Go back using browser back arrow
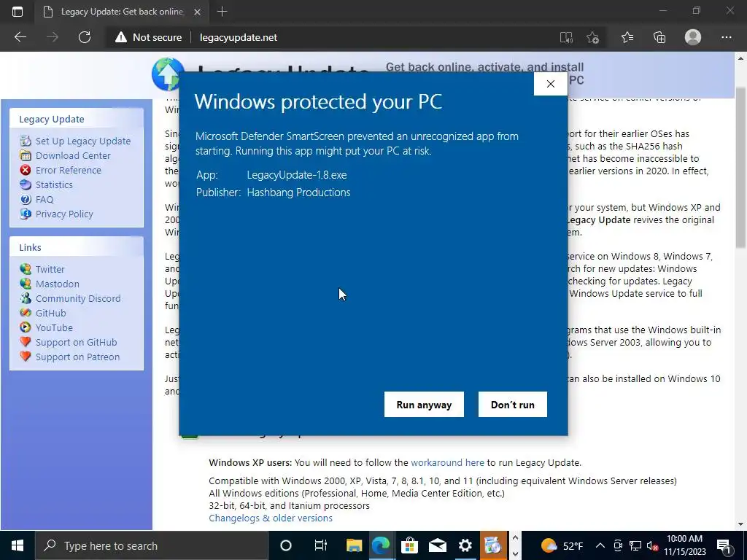The height and width of the screenshot is (560, 747). click(20, 37)
